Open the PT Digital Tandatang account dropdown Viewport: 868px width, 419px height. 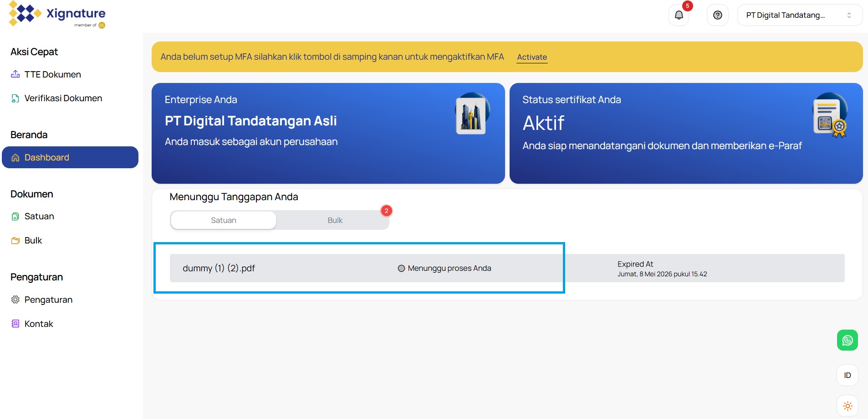point(799,15)
